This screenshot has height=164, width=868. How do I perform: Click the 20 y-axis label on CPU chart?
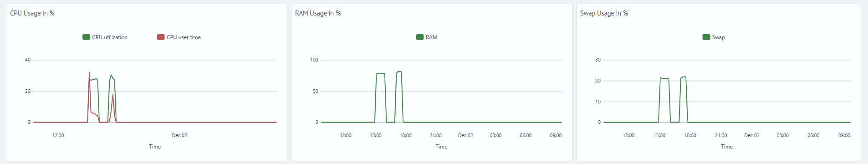tap(28, 91)
